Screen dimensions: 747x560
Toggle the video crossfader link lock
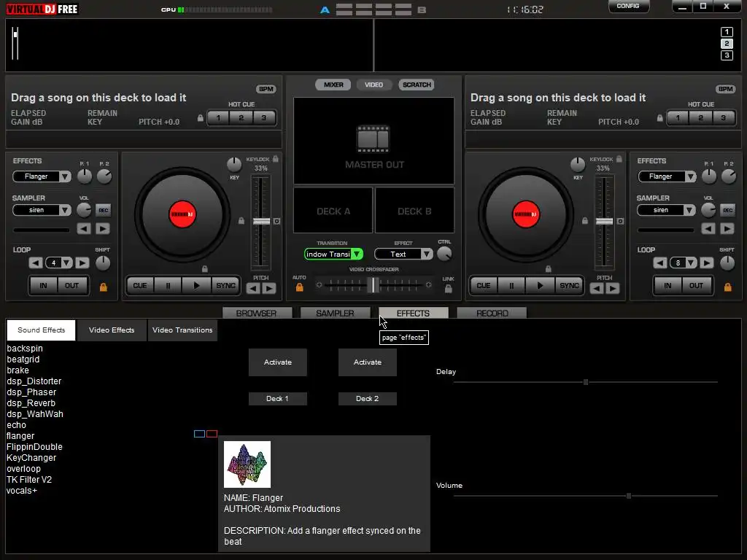click(449, 289)
